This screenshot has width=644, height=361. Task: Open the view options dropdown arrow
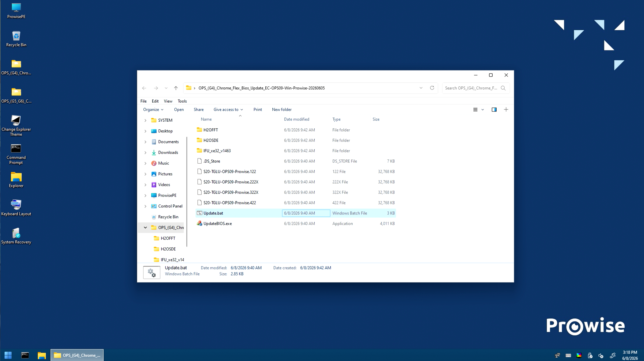(483, 109)
